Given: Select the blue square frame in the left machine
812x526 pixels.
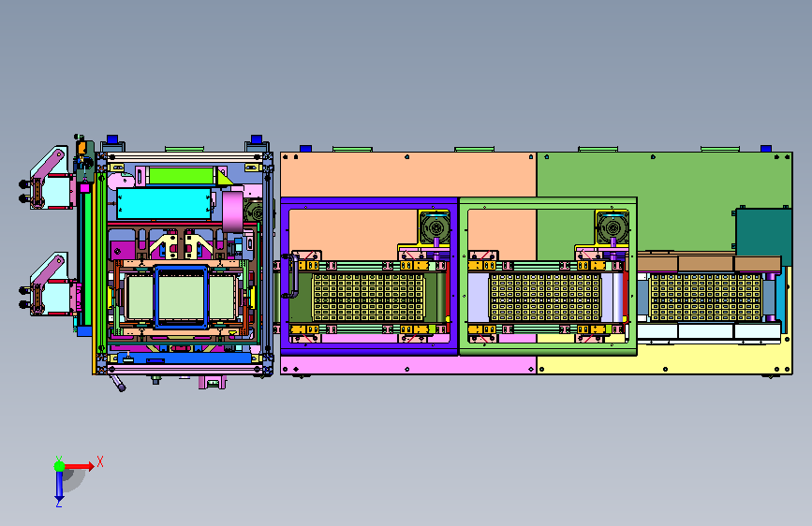Looking at the screenshot, I should [x=182, y=297].
